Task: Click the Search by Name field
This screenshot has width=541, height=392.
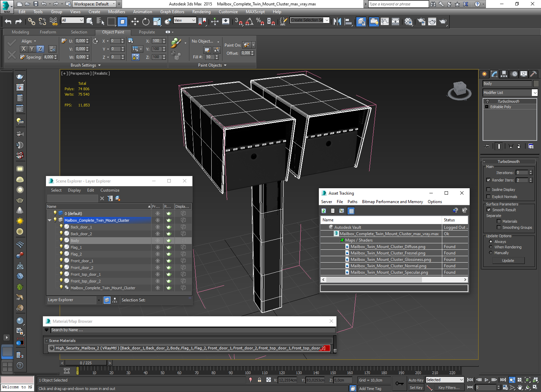Action: [193, 330]
